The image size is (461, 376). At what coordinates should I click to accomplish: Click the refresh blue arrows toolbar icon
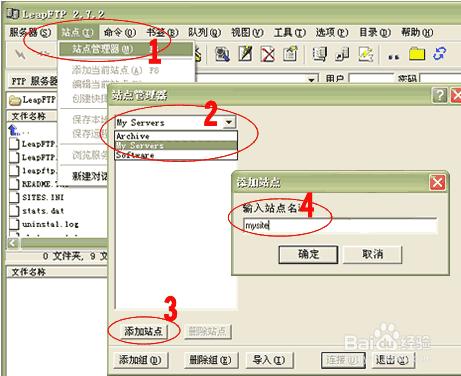[x=440, y=54]
